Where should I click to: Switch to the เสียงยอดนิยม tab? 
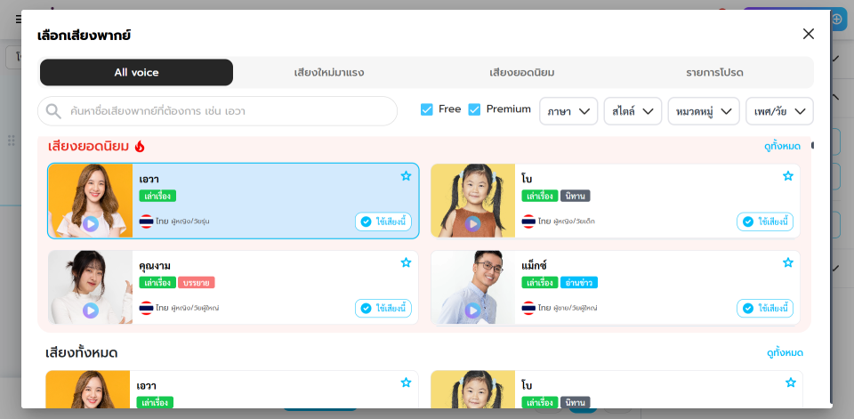[522, 72]
